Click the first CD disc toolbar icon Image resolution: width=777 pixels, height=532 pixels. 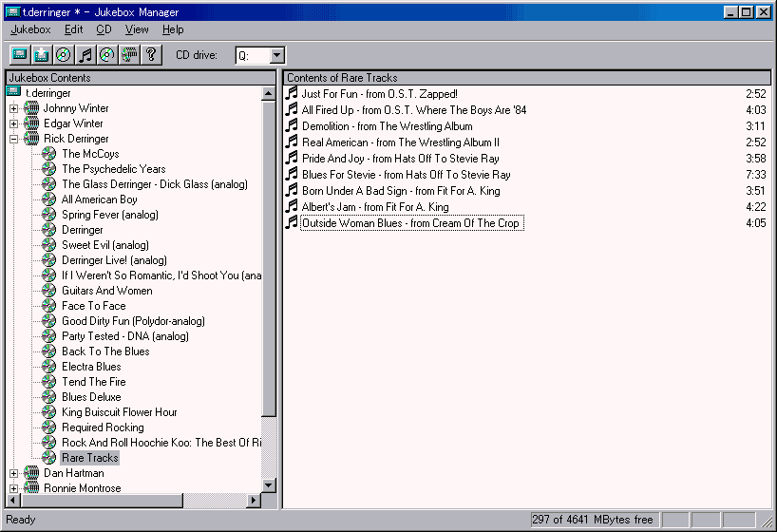coord(63,55)
